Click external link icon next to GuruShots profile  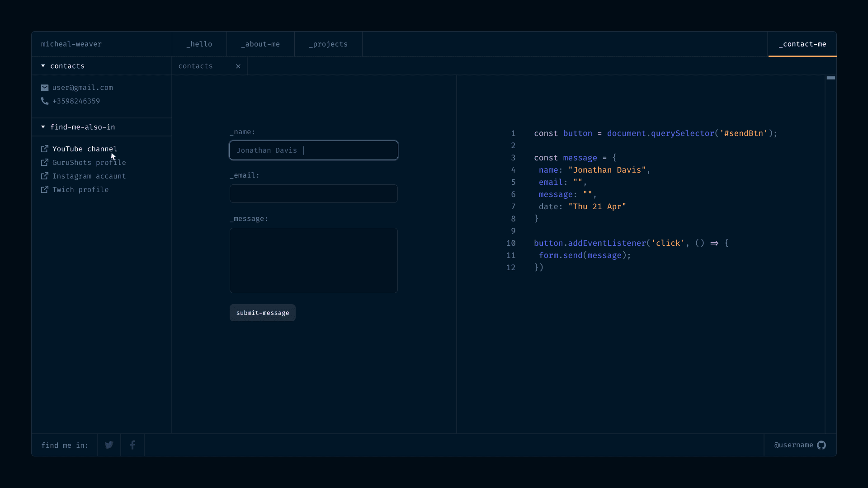tap(45, 162)
